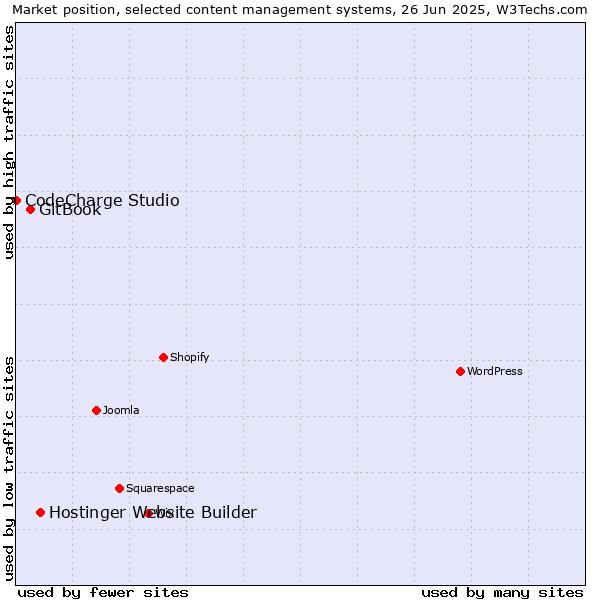Image resolution: width=600 pixels, height=600 pixels.
Task: Click the 'used by high traffic sites' axis label
Action: pos(9,142)
